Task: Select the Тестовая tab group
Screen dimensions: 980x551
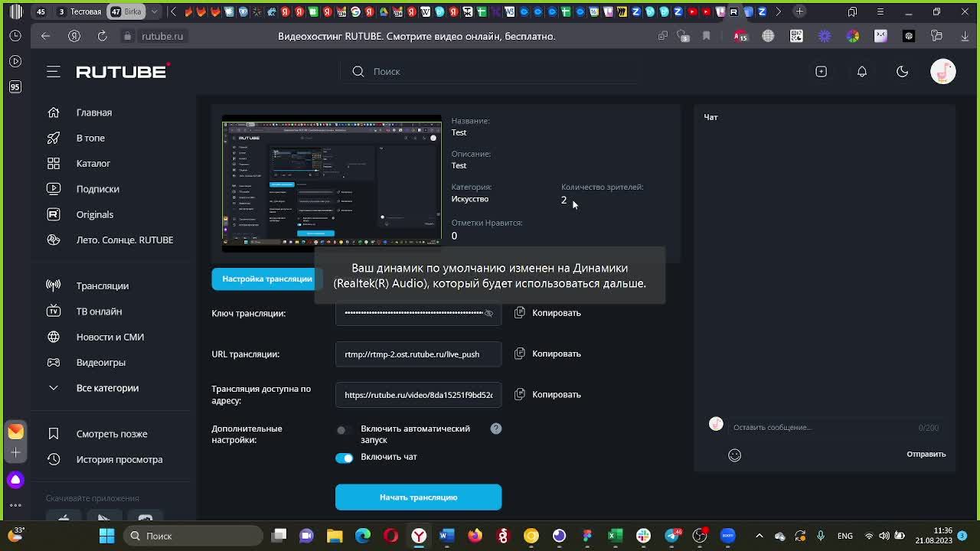Action: click(x=79, y=11)
